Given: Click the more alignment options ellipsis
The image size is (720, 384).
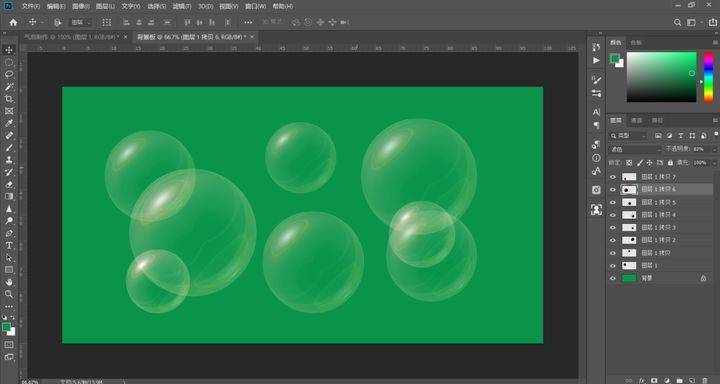Looking at the screenshot, I should pos(248,22).
